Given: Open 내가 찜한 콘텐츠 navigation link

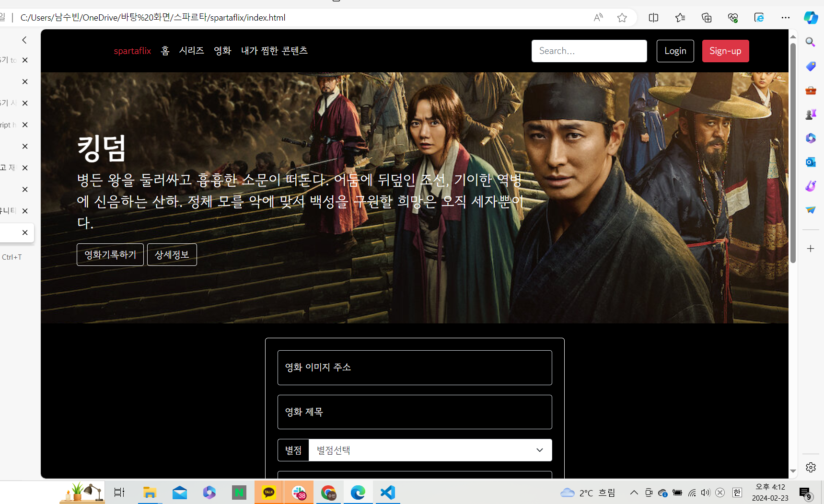Looking at the screenshot, I should (x=274, y=51).
